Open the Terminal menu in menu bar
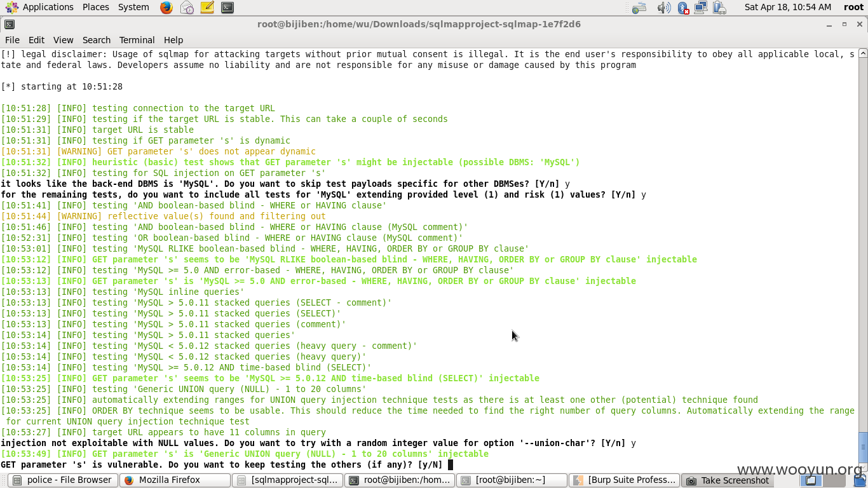 pyautogui.click(x=137, y=39)
